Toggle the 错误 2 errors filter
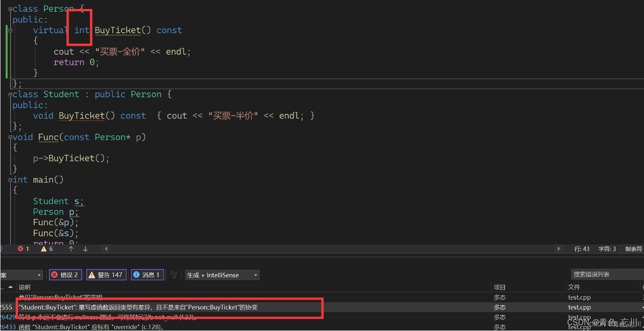 (x=65, y=275)
